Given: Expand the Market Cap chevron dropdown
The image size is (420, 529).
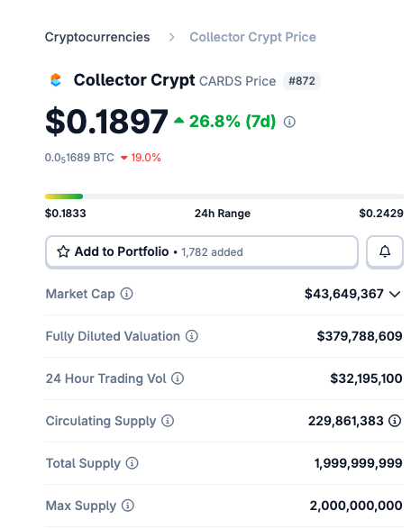Looking at the screenshot, I should (395, 294).
